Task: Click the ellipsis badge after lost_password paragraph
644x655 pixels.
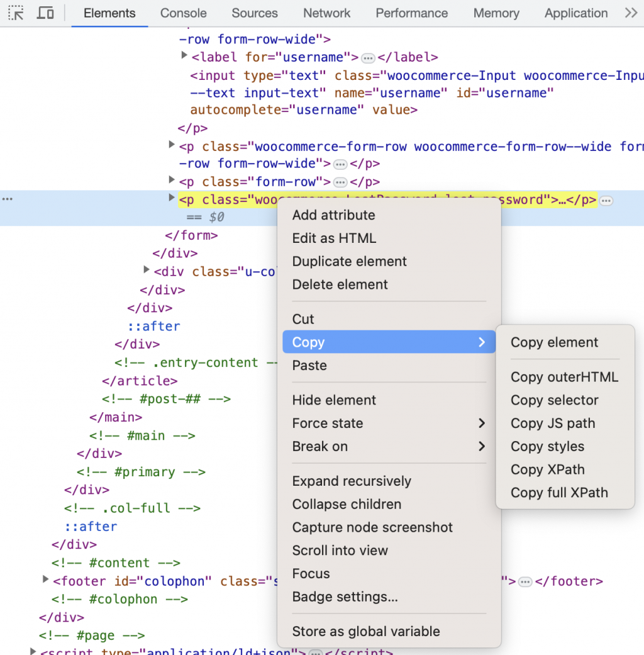Action: tap(606, 201)
